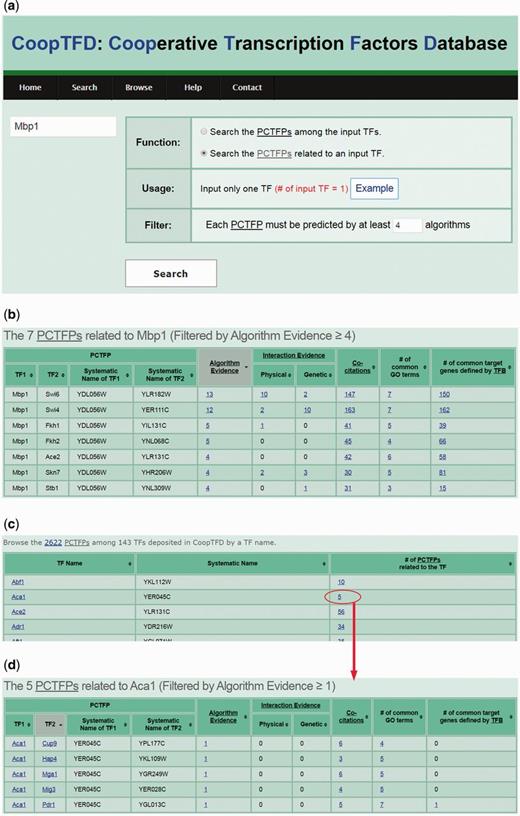Open co-citations 31 for Mbp1-Stb1
Viewport: 520px width, 816px height.
pos(348,488)
